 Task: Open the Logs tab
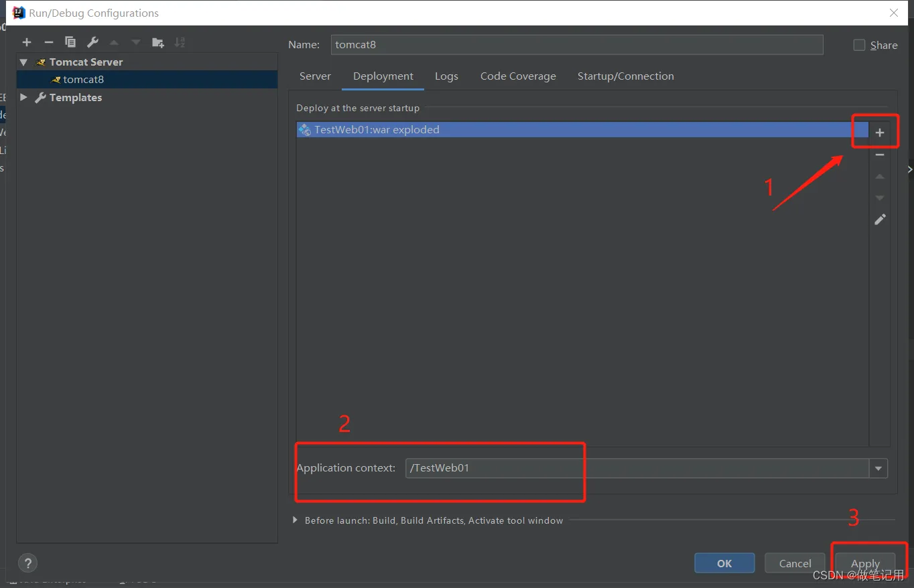click(446, 76)
